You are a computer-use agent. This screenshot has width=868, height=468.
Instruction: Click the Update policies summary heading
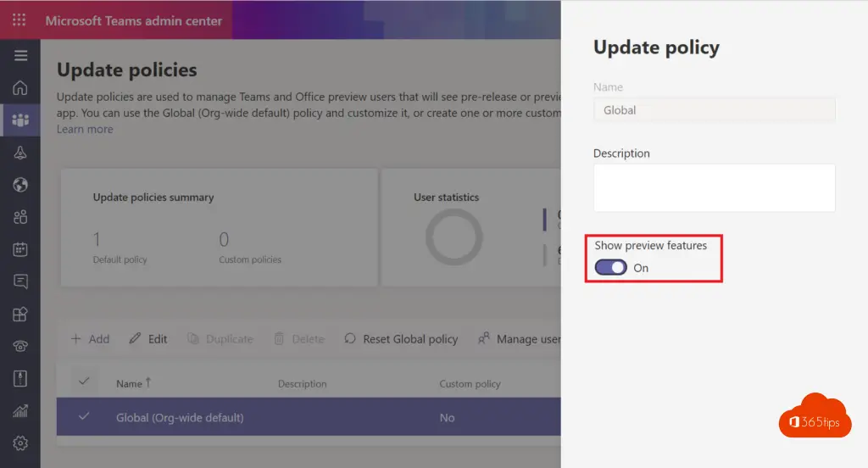(x=153, y=198)
